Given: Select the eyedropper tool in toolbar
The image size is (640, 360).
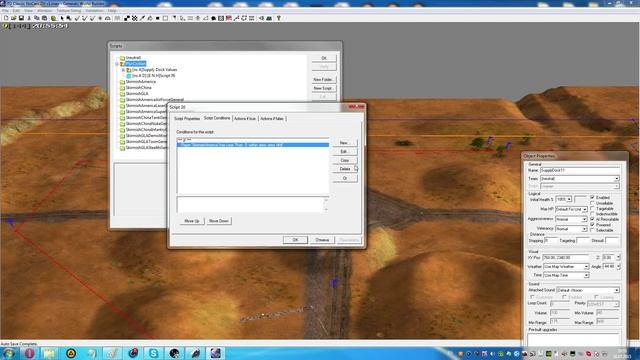Looking at the screenshot, I should [x=142, y=18].
